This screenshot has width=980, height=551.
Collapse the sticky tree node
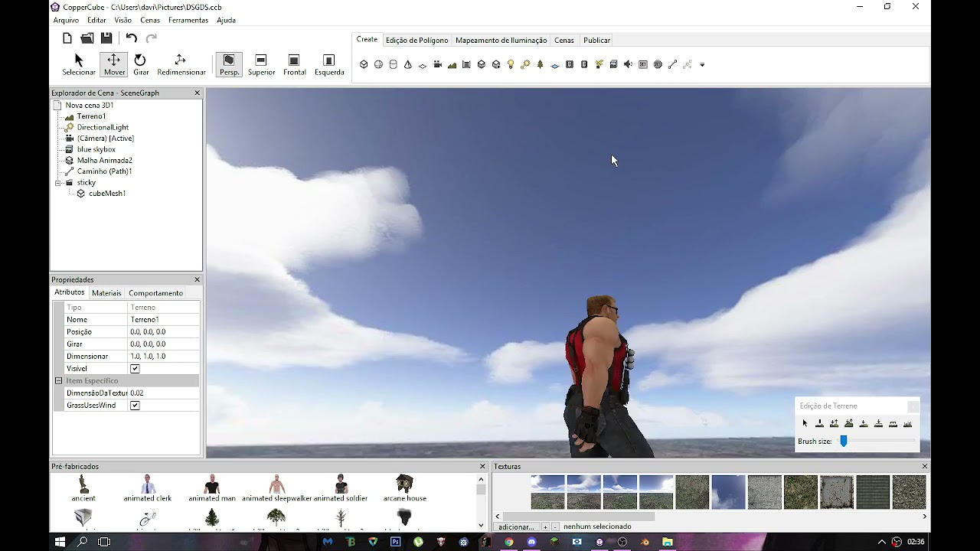[x=58, y=183]
